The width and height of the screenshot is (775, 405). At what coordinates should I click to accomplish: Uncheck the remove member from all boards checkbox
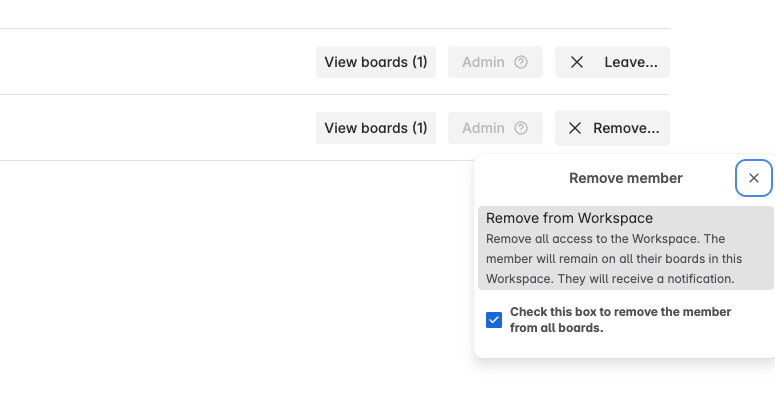(x=494, y=320)
